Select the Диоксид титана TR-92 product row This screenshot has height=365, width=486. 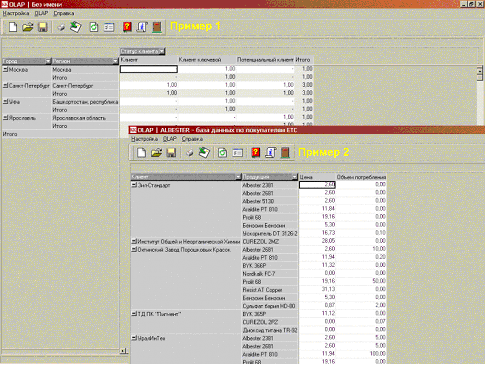pyautogui.click(x=270, y=330)
